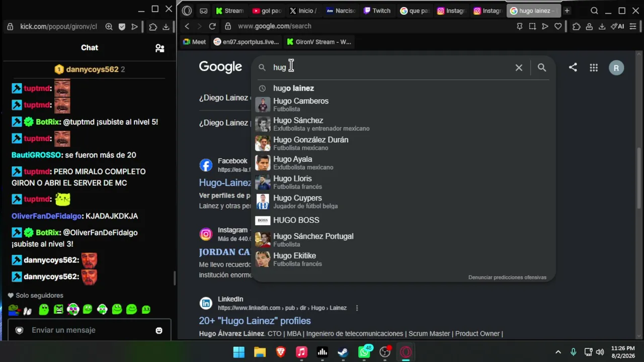644x362 pixels.
Task: Open the GX Corner gamepad icon
Action: 203,11
